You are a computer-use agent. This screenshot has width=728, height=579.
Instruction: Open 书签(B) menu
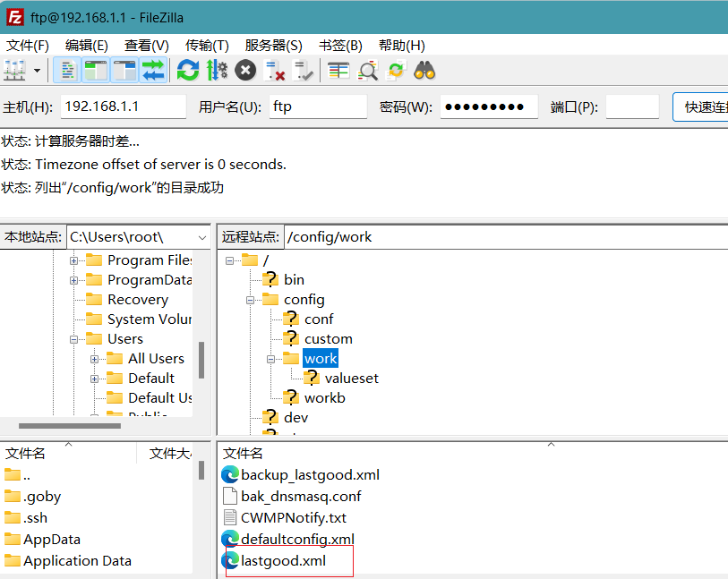pos(340,46)
